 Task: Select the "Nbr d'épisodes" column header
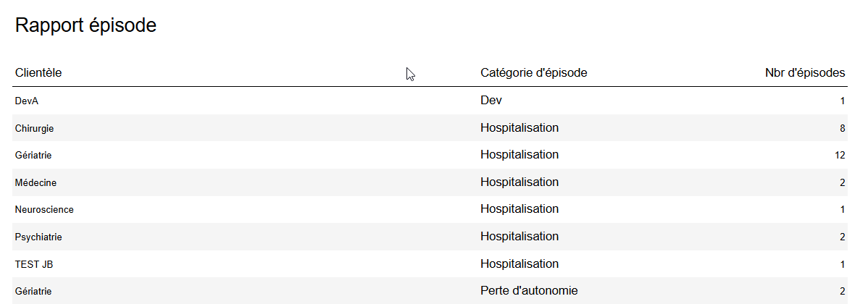(804, 72)
